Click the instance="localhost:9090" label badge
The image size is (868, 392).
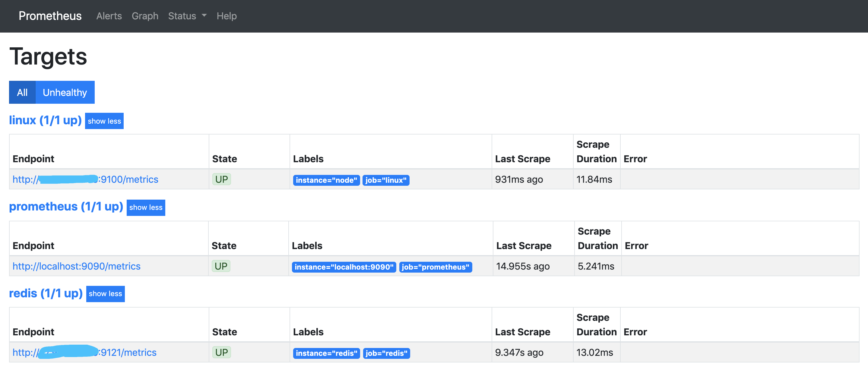click(344, 267)
